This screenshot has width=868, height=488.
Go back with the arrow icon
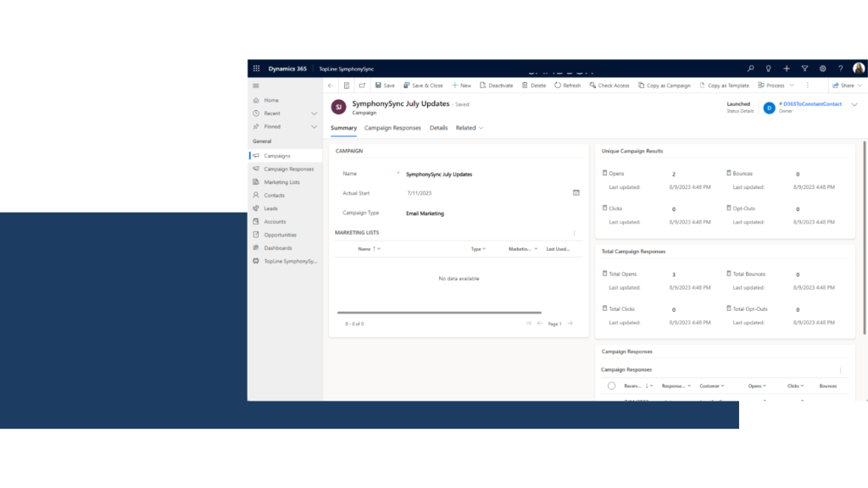pyautogui.click(x=331, y=86)
